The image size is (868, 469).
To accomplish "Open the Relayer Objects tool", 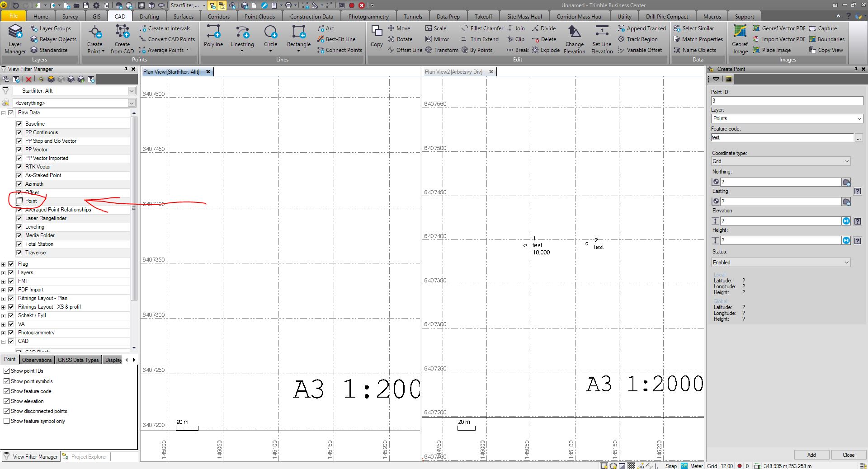I will point(53,39).
